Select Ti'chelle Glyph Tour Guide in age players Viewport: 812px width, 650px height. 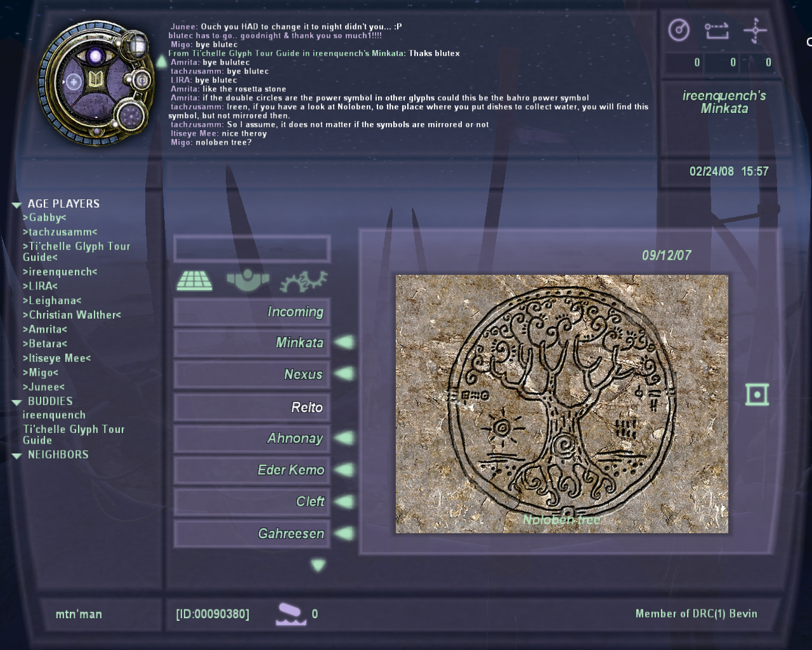(76, 251)
